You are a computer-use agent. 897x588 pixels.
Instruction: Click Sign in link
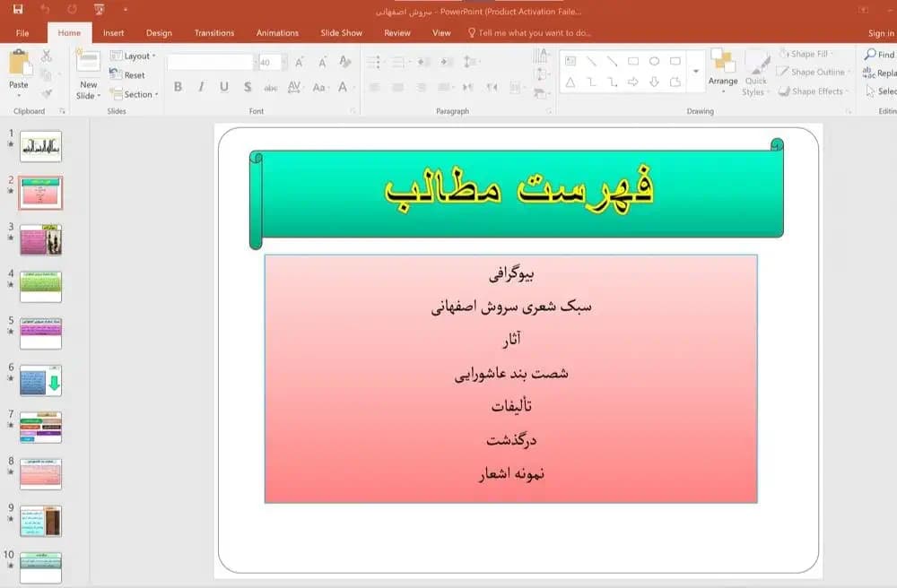click(x=881, y=33)
